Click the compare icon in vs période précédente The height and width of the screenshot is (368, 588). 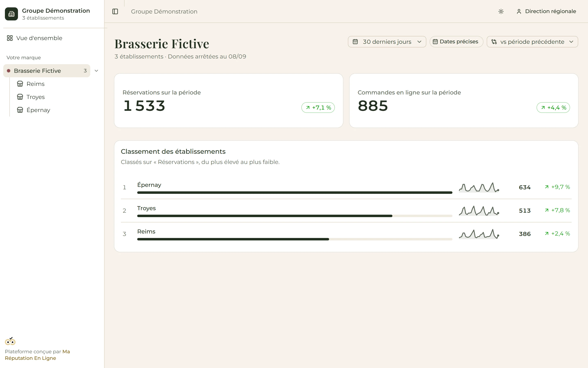pyautogui.click(x=494, y=42)
